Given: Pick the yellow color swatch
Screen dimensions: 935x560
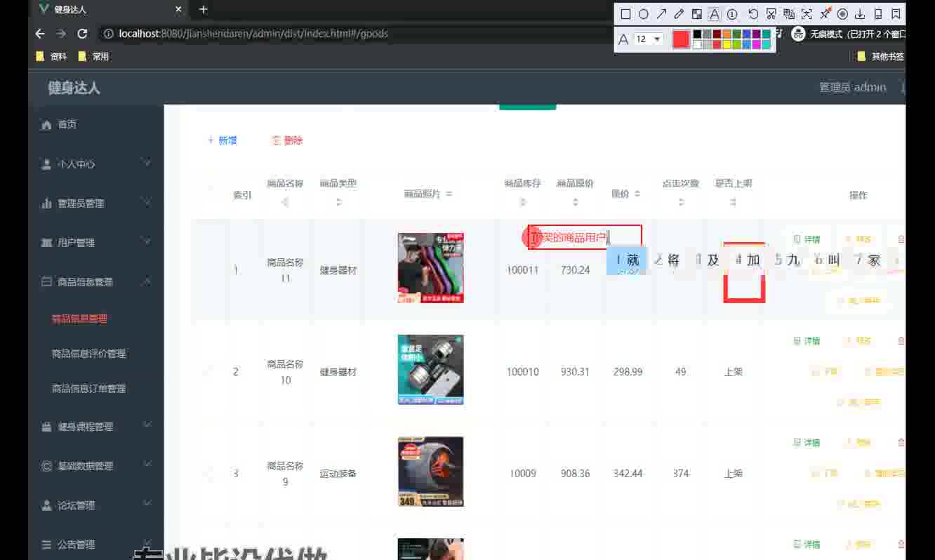Looking at the screenshot, I should click(x=727, y=44).
